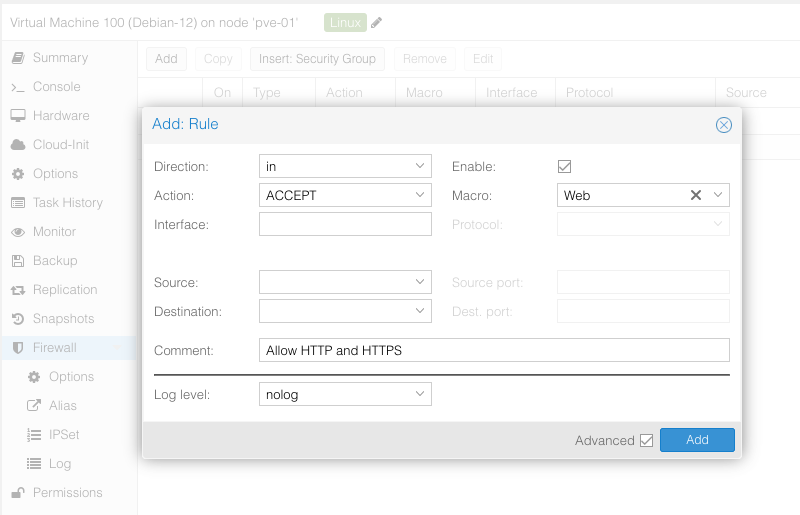Clear the Web macro with X icon
The image size is (800, 515).
click(695, 195)
